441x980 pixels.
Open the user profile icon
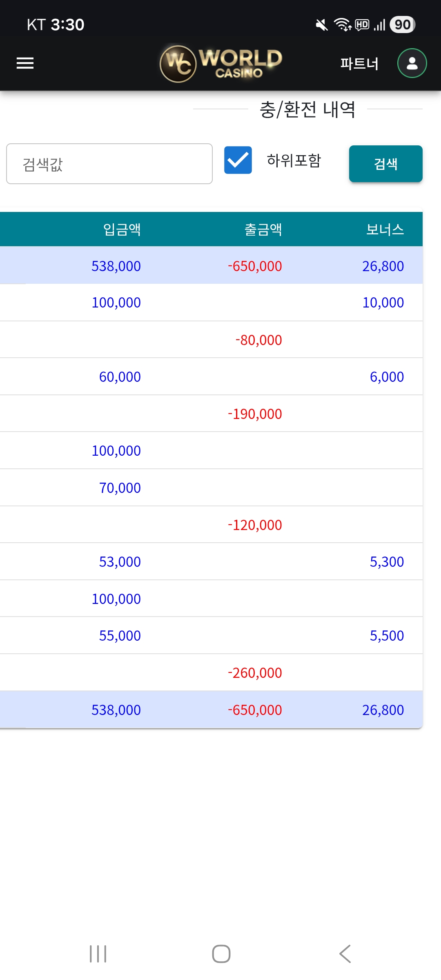pyautogui.click(x=412, y=63)
